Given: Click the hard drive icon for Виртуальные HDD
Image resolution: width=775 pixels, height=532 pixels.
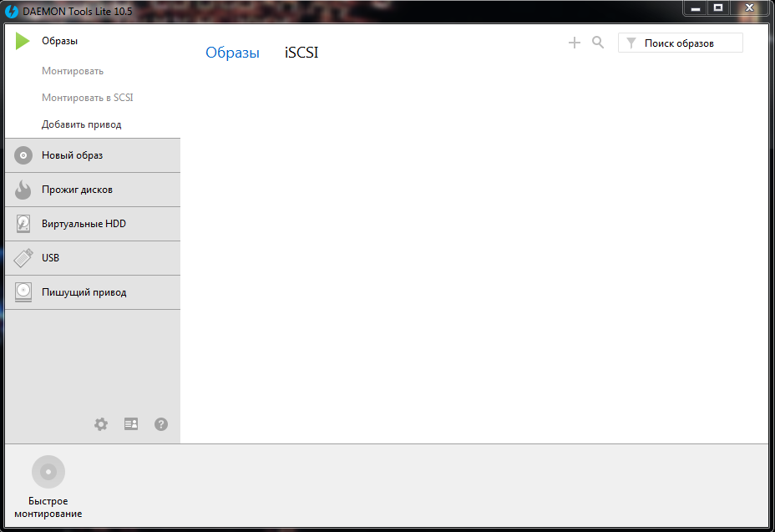Looking at the screenshot, I should (23, 224).
